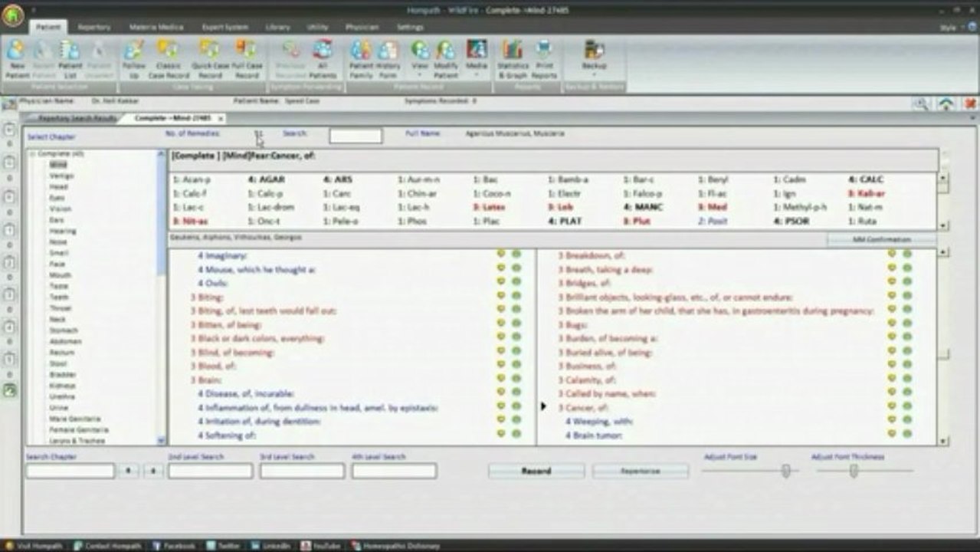
Task: Click the green marker beside 'Blood, of:'
Action: coord(516,366)
